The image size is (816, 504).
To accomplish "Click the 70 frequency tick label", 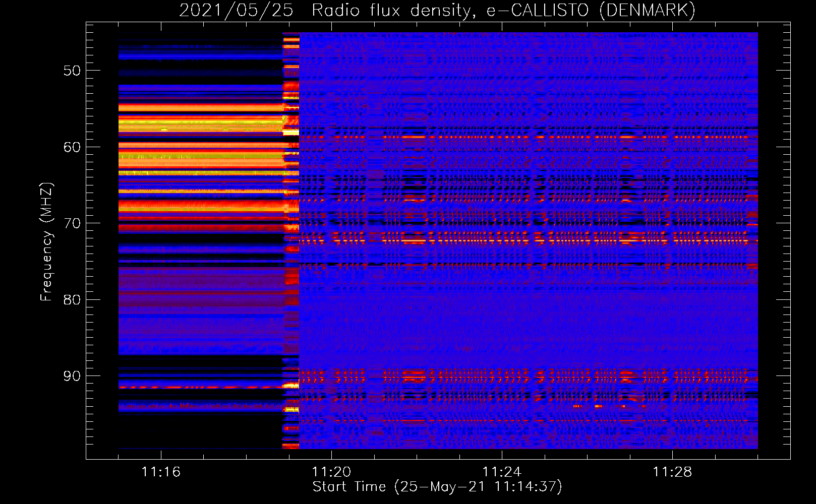I will [x=72, y=223].
